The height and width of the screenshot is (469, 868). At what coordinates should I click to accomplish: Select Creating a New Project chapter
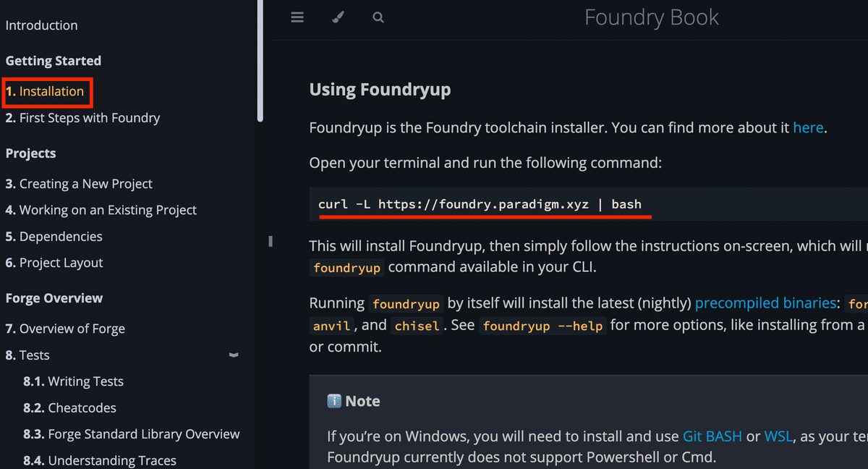79,184
